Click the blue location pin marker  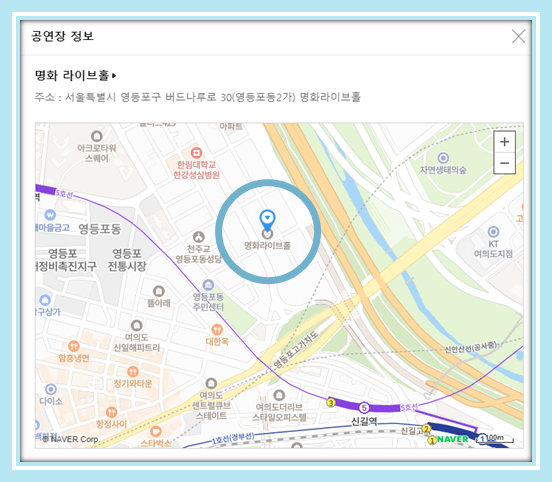pos(267,220)
